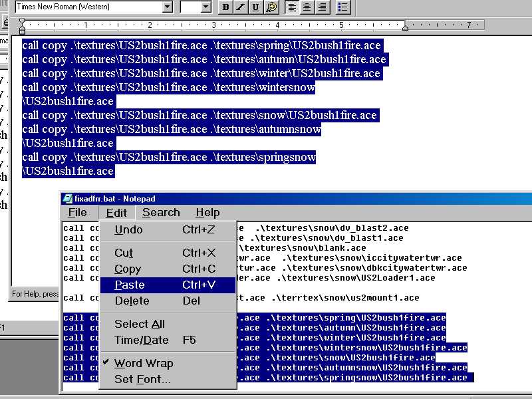Click inside the font size box
This screenshot has width=532, height=399.
point(190,7)
